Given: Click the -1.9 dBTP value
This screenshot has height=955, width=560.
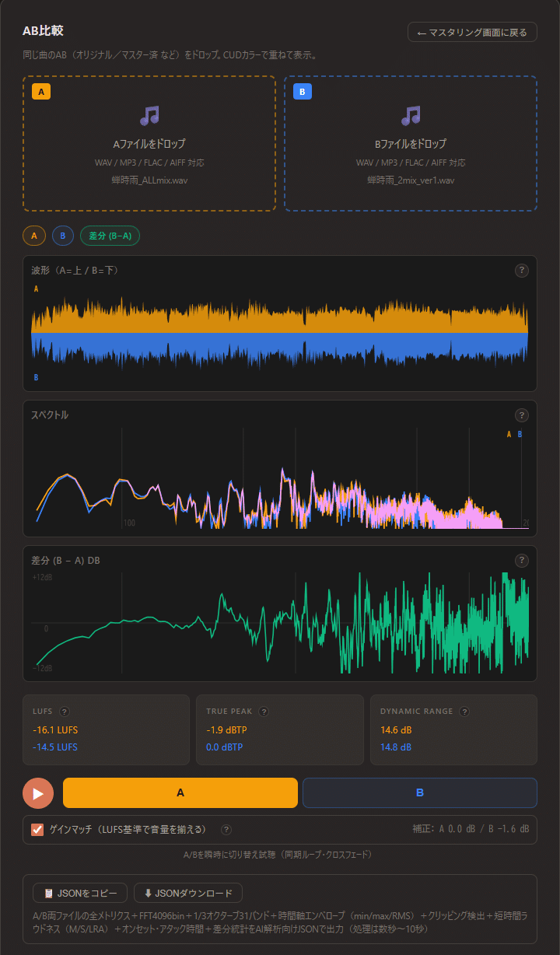Looking at the screenshot, I should pos(225,730).
